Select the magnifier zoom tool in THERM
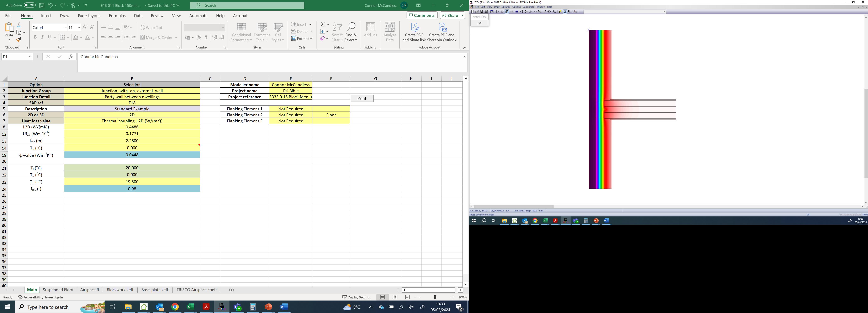 tap(540, 11)
